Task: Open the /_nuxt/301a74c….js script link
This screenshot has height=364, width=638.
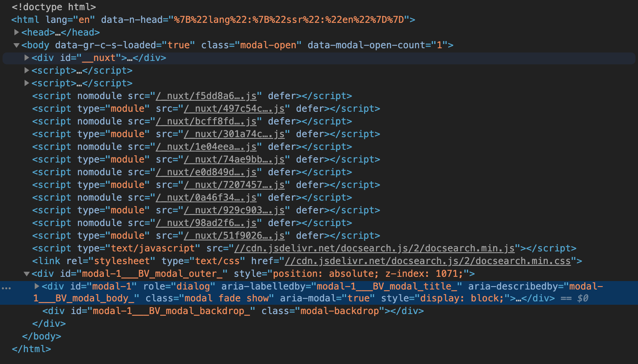Action: 234,134
